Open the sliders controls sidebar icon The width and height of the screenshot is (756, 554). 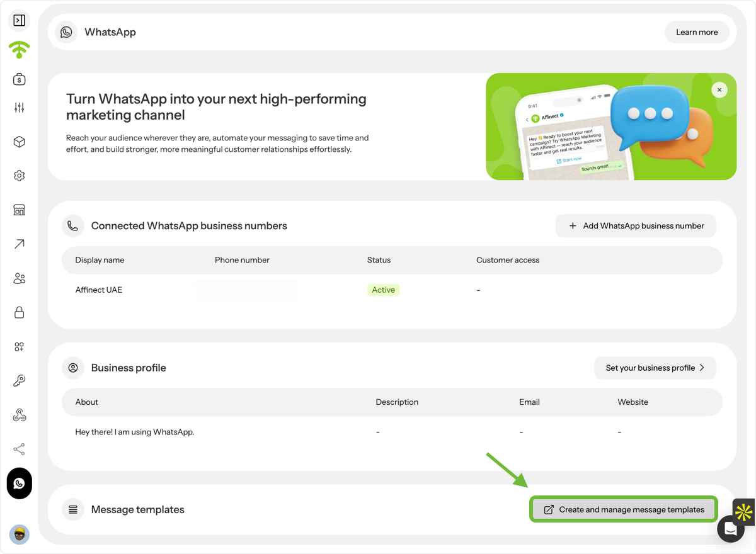[20, 108]
